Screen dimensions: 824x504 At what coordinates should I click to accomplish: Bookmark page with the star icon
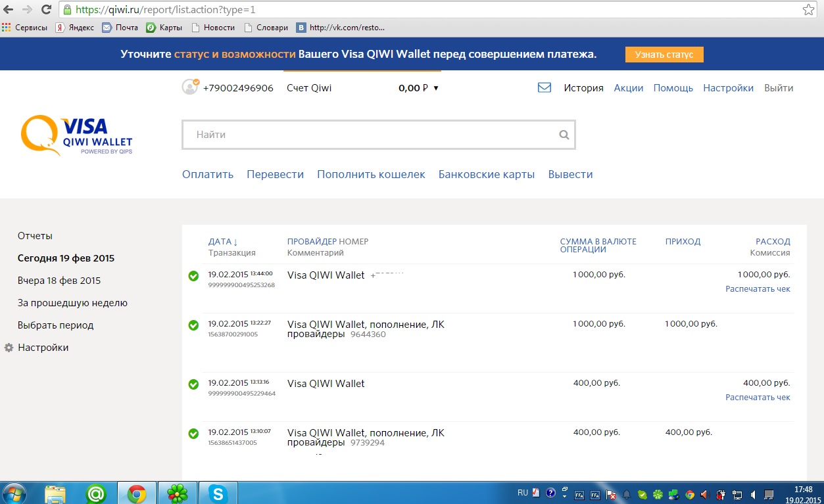click(808, 9)
